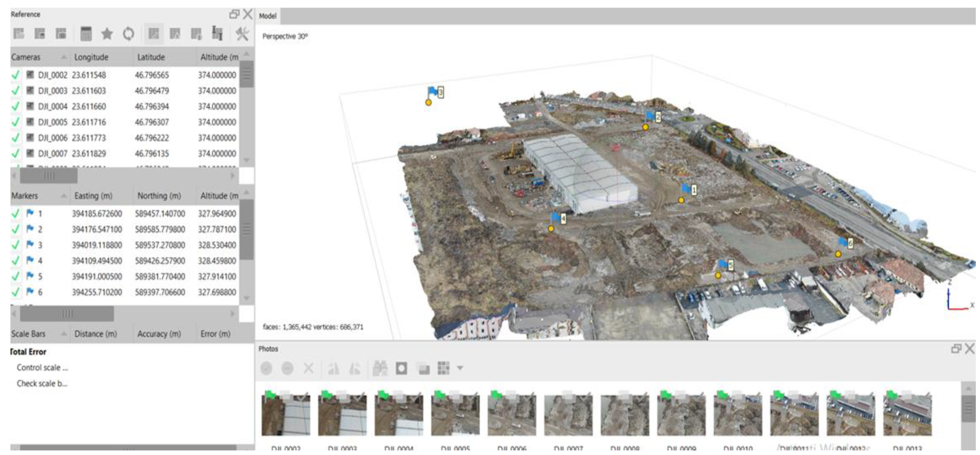This screenshot has width=980, height=455.
Task: Open reference settings wrench-and-hammer icon
Action: tap(242, 34)
